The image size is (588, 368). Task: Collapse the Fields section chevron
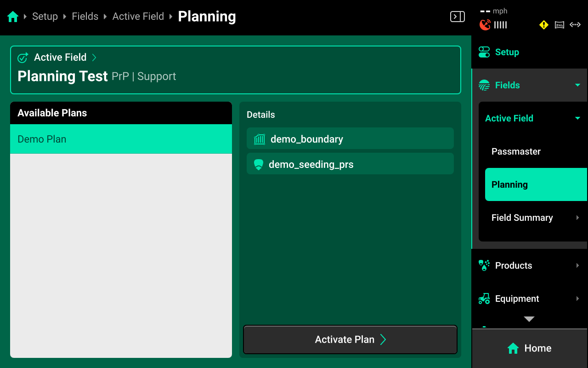577,85
